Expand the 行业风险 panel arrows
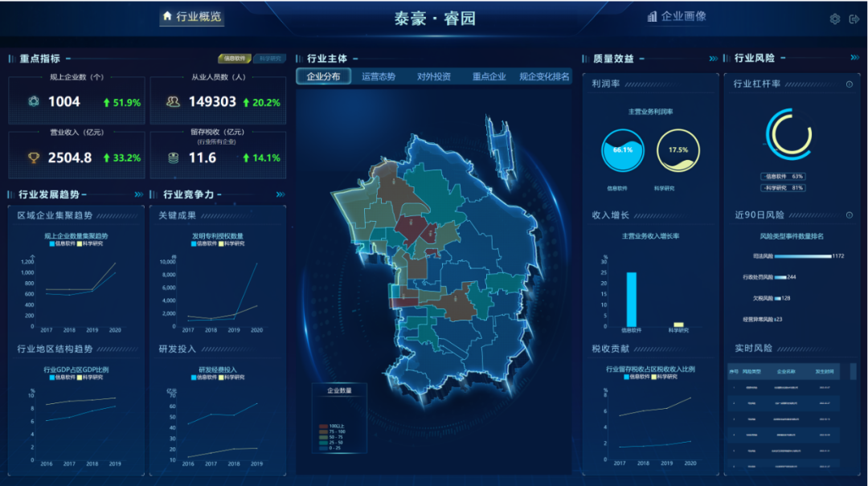The width and height of the screenshot is (868, 486). coord(854,57)
